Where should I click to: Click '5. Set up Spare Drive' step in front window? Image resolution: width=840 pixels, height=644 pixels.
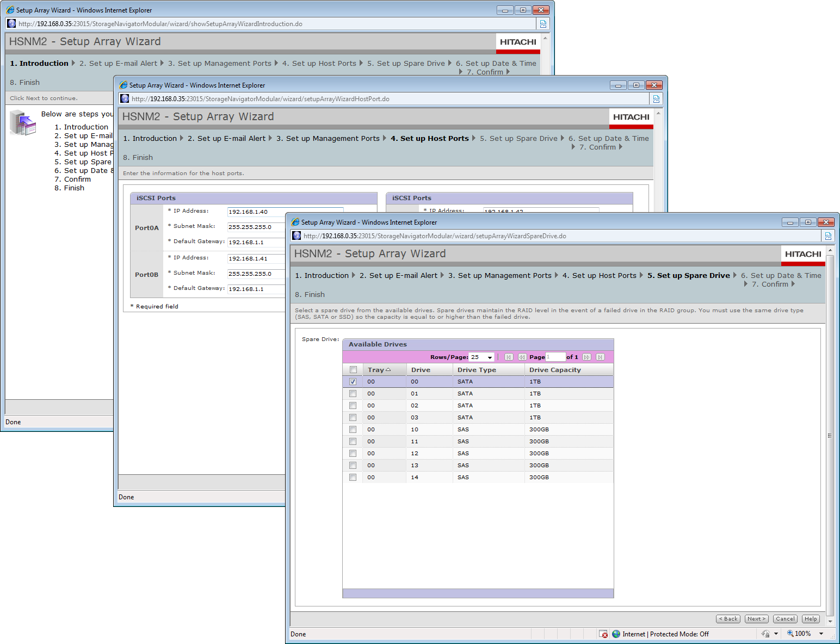point(689,276)
